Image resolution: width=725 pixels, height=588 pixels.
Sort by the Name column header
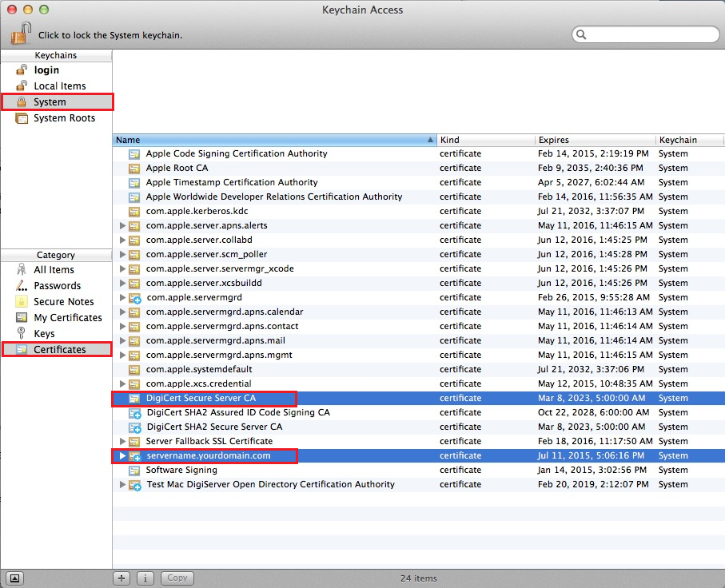click(275, 140)
